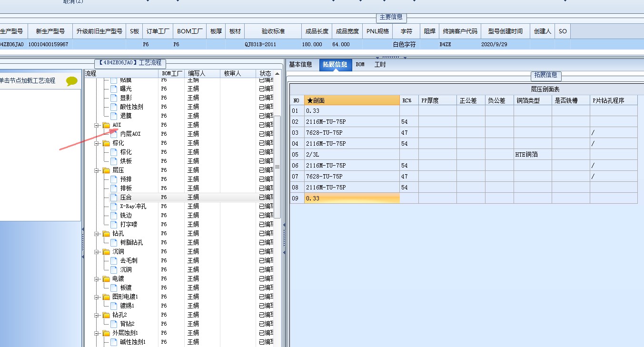Click the process tree vertical scrollbar thumb
The width and height of the screenshot is (644, 347).
tap(277, 167)
